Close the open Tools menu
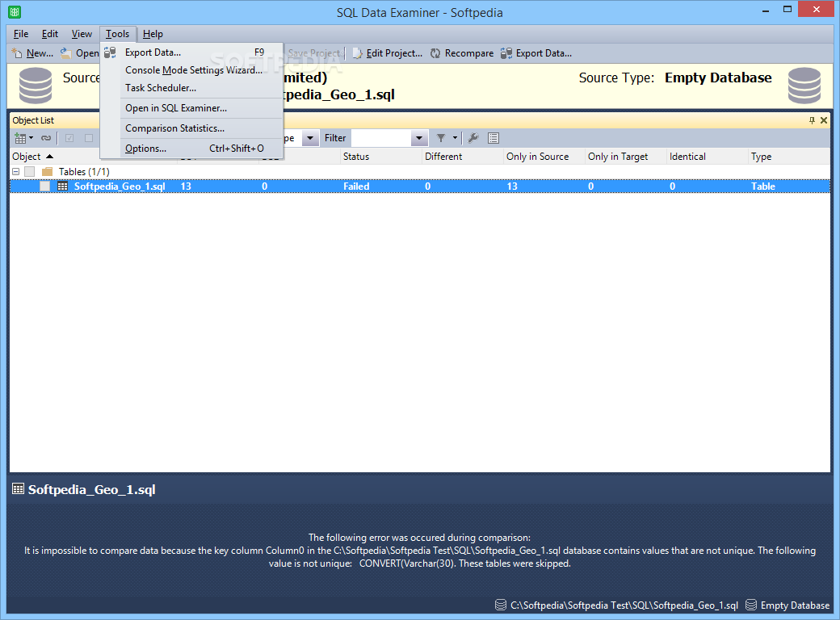 point(117,34)
